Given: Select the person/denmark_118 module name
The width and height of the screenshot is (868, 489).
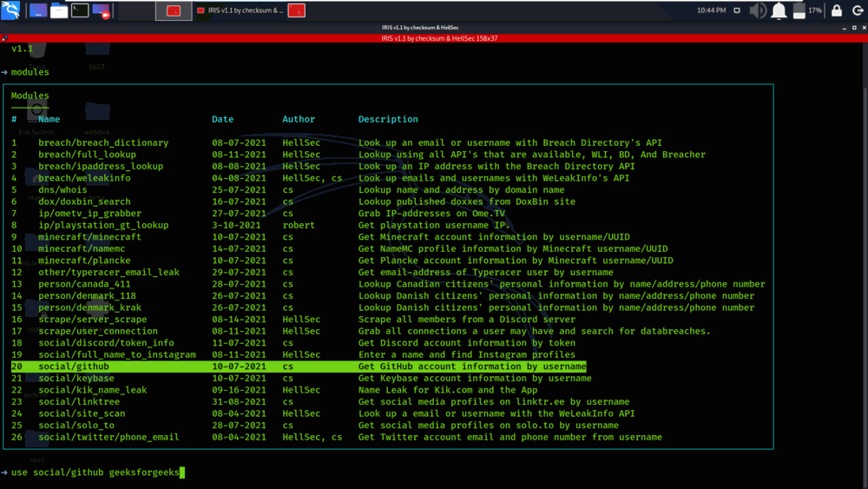Looking at the screenshot, I should coord(87,295).
